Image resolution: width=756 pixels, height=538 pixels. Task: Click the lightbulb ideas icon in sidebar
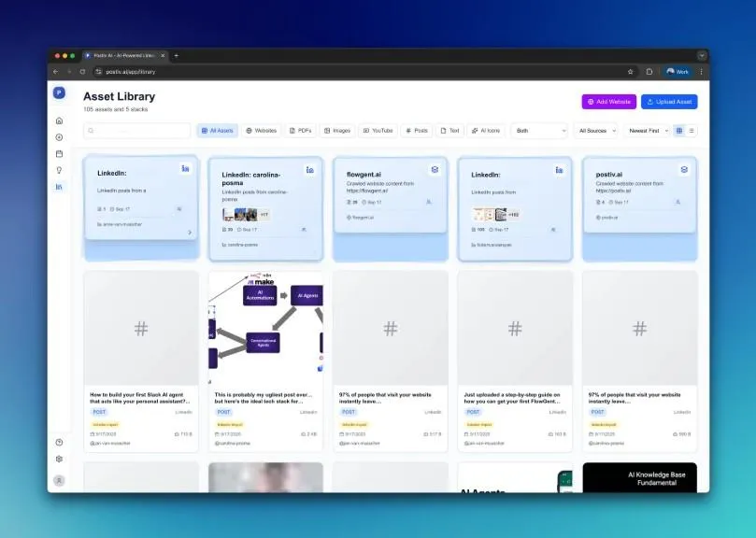pos(59,170)
